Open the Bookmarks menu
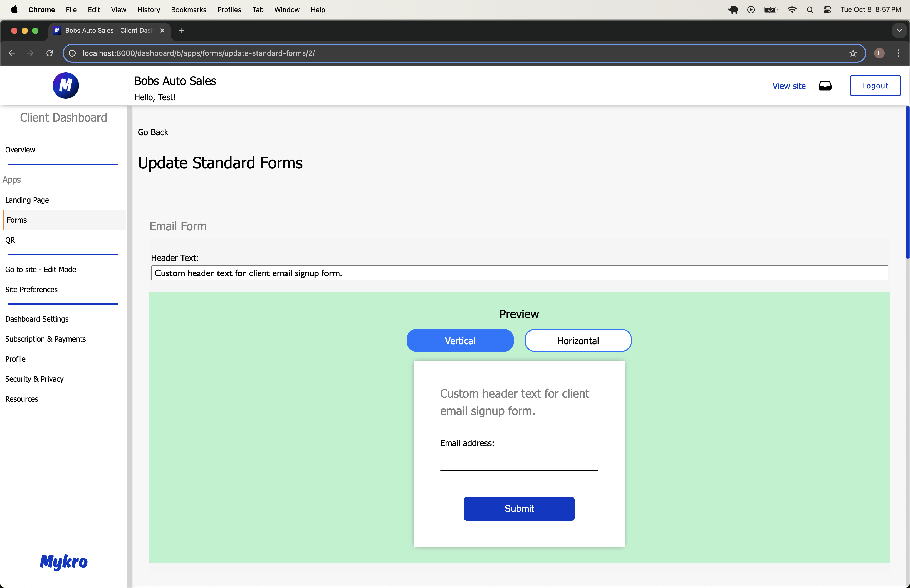This screenshot has width=910, height=588. 188,10
